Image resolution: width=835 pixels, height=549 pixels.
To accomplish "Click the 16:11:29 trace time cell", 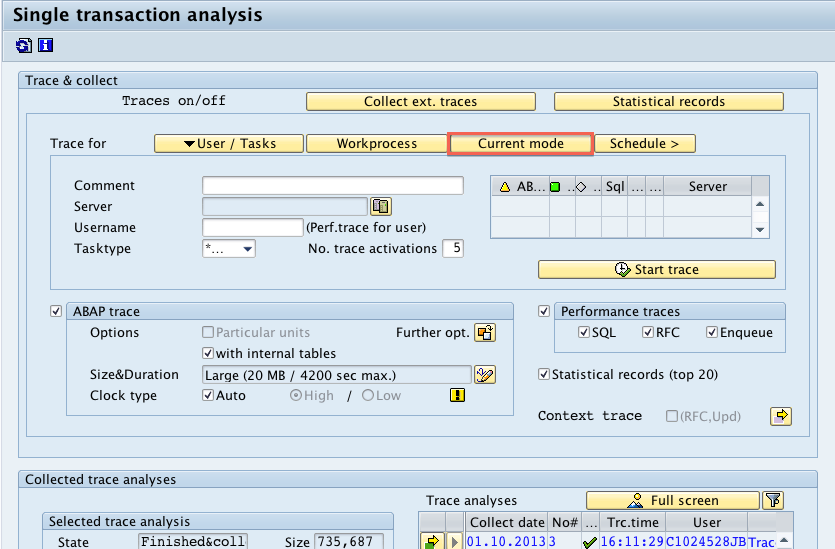I will tap(632, 542).
